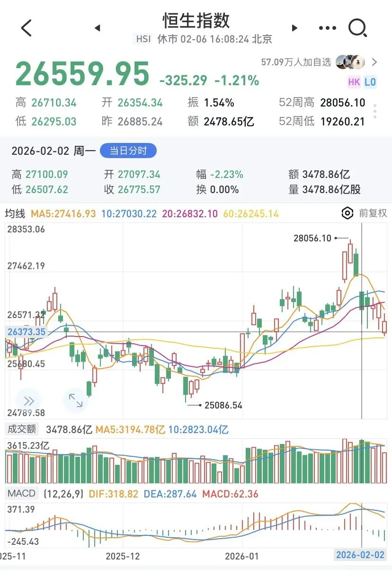Go to previous stock with left triangle
392x577 pixels.
(98, 28)
